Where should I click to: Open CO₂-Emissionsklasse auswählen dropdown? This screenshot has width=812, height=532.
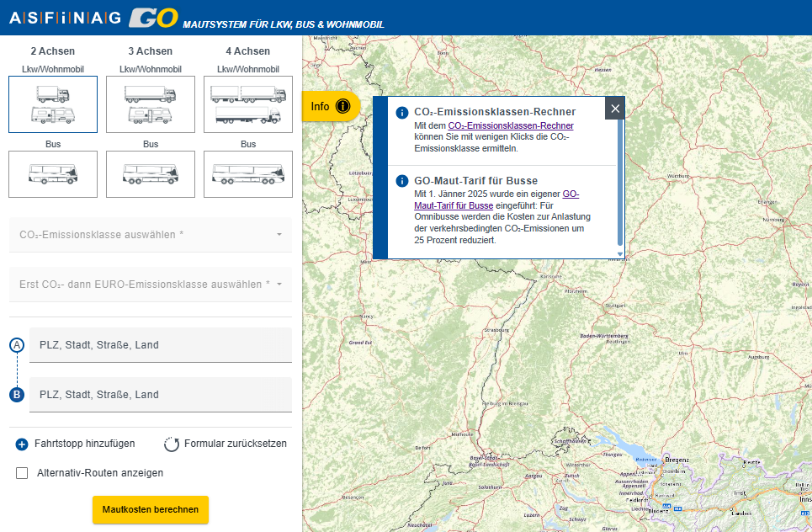150,235
